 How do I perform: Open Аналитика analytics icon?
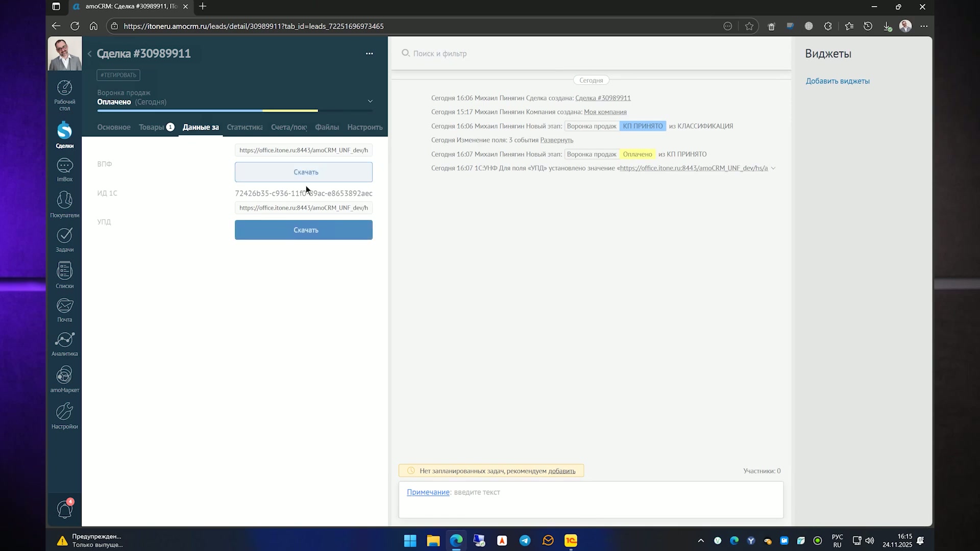pyautogui.click(x=64, y=344)
